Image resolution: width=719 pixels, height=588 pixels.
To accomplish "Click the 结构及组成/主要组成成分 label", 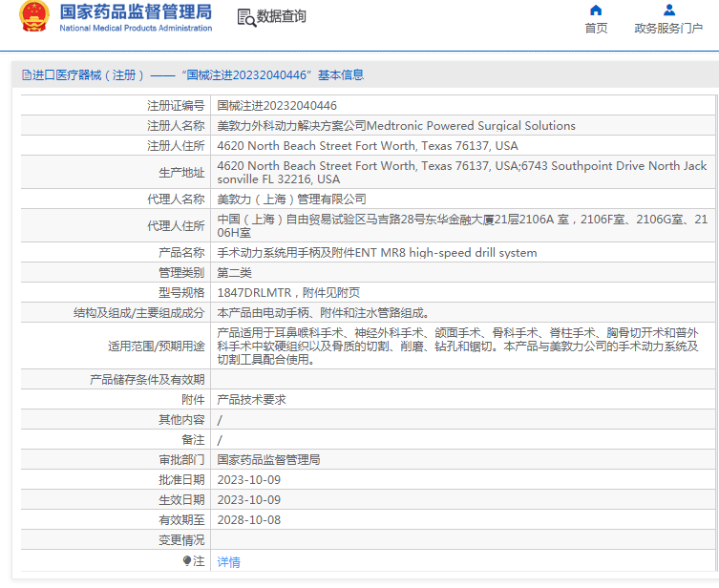I will 139,313.
